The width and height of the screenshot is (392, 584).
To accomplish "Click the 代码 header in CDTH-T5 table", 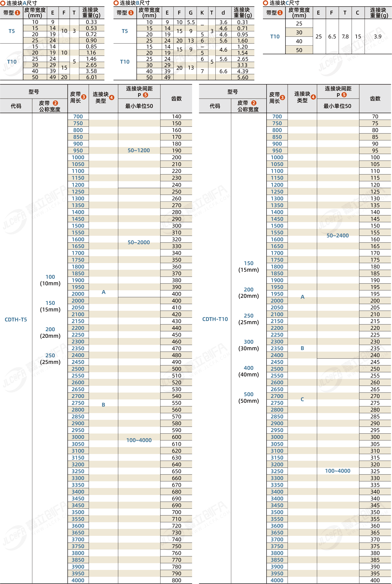I will click(x=16, y=106).
